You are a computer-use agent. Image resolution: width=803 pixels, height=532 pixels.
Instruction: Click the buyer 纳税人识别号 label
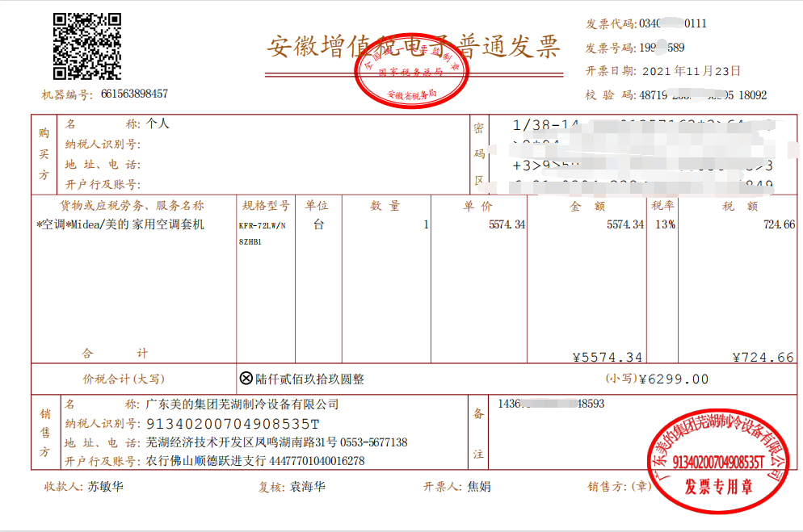[103, 145]
